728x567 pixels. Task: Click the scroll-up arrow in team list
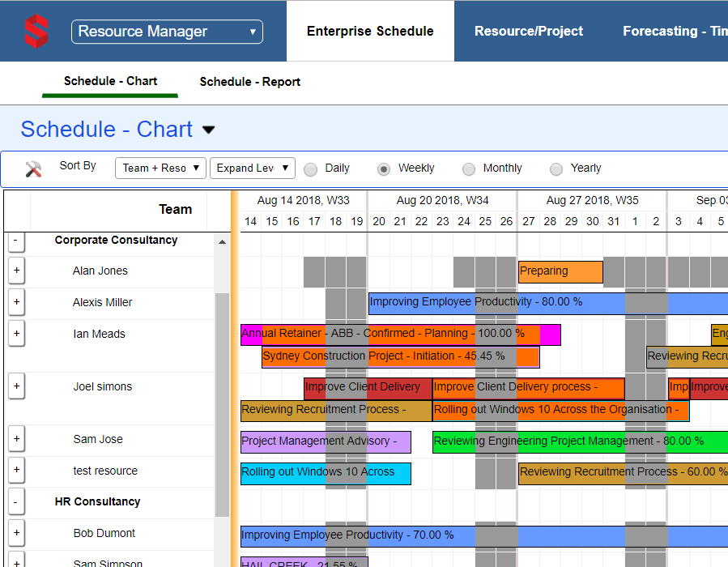coord(222,242)
